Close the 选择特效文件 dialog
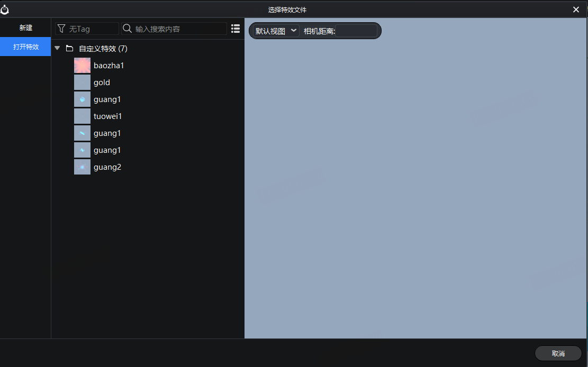 coord(576,10)
